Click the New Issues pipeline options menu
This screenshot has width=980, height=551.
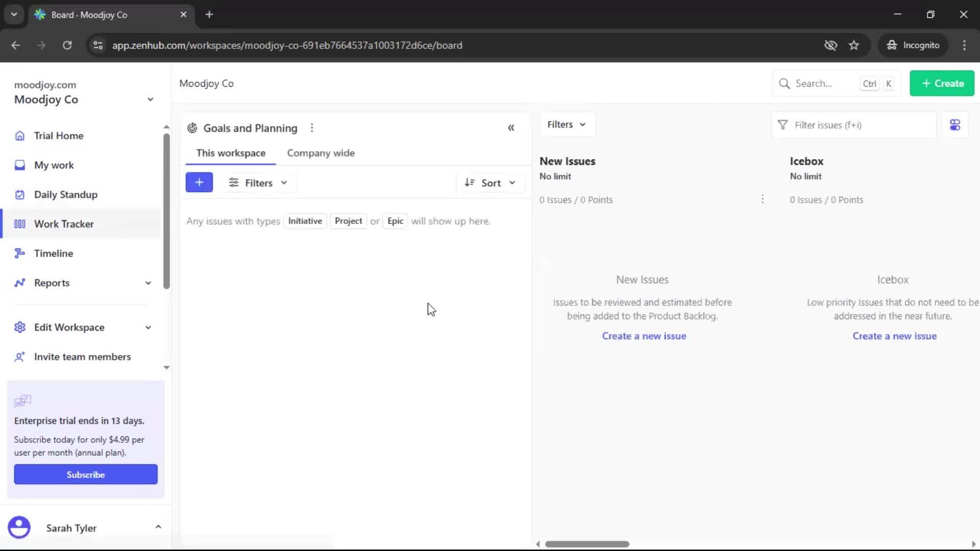763,199
